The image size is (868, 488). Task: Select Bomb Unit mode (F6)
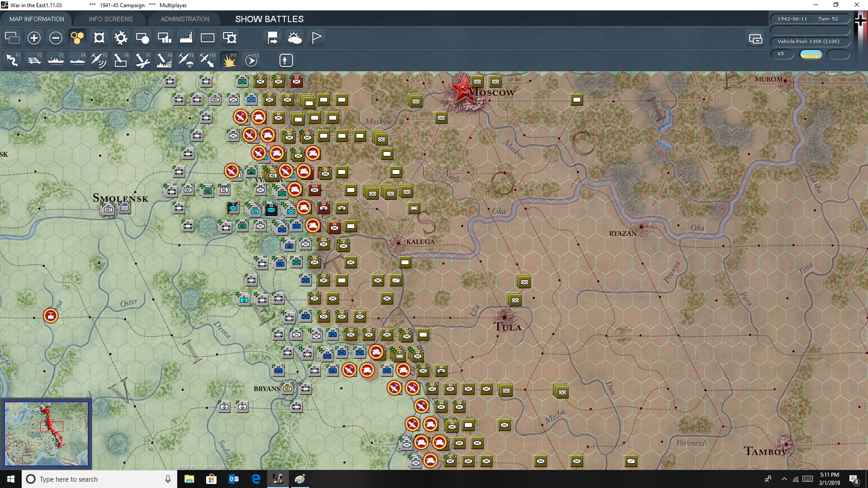(121, 60)
